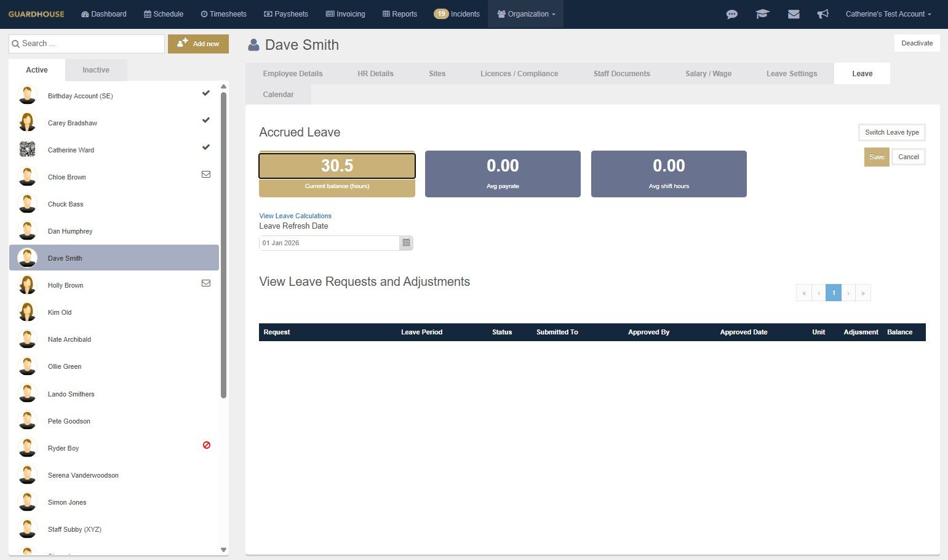
Task: Switch to the Licences / Compliance tab
Action: click(519, 74)
